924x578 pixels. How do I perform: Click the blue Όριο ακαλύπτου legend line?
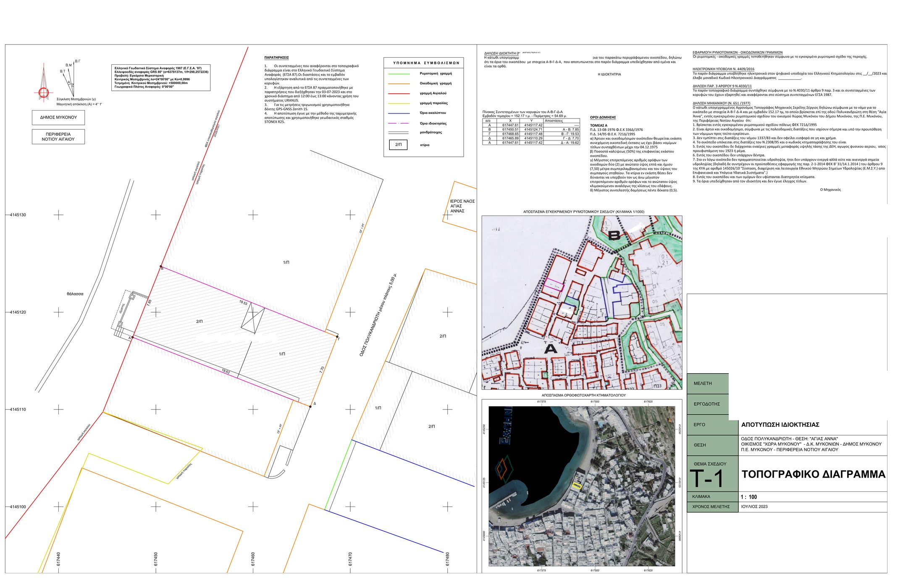399,113
